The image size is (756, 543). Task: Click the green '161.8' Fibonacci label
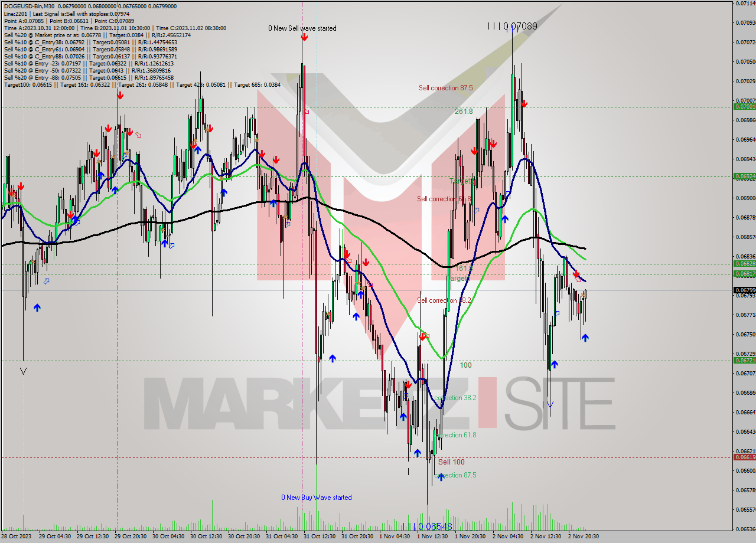pos(464,269)
